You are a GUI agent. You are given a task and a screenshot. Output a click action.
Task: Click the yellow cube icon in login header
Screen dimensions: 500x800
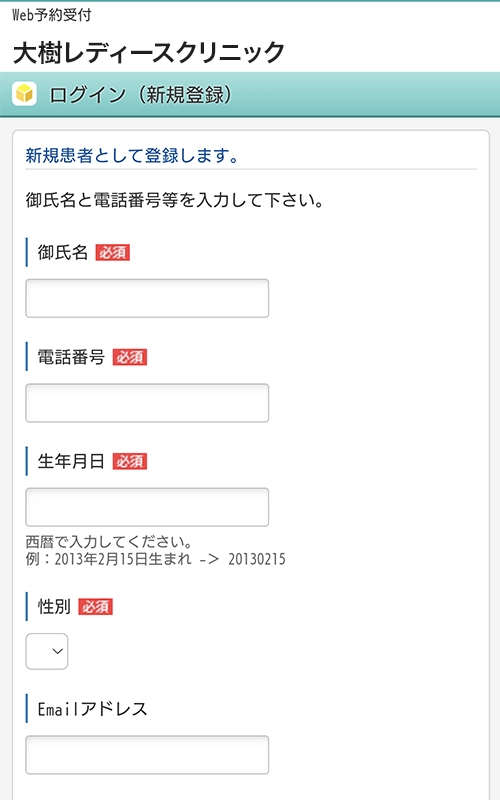24,94
